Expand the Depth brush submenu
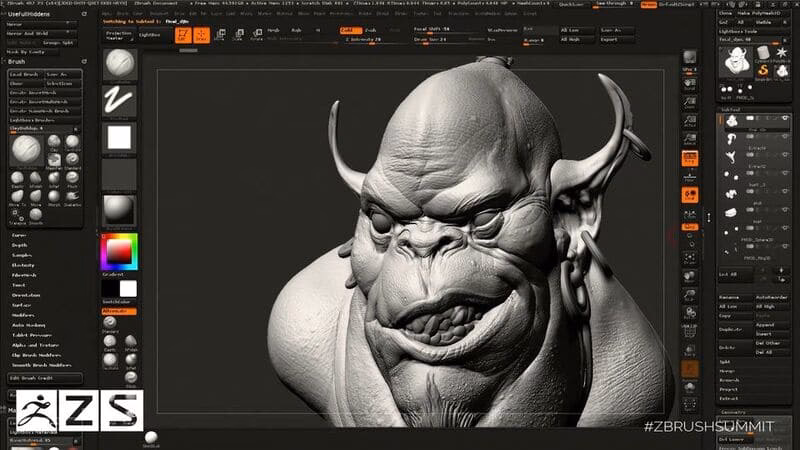The image size is (800, 450). point(19,245)
